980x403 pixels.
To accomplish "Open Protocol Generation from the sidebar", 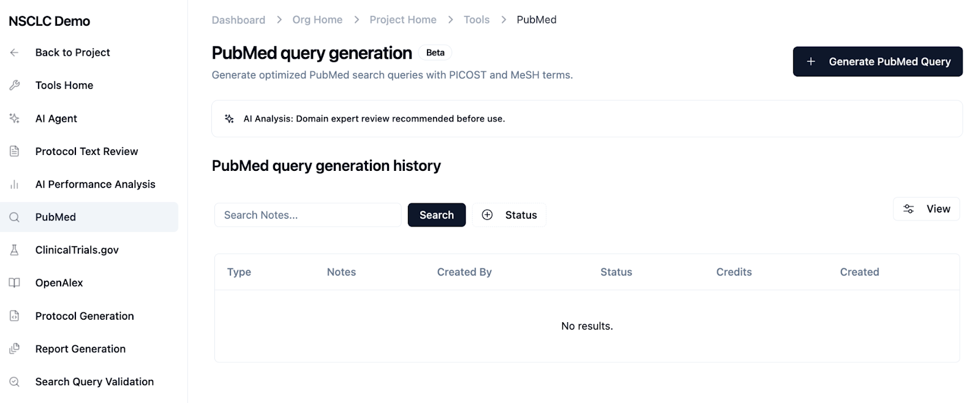I will pyautogui.click(x=85, y=316).
